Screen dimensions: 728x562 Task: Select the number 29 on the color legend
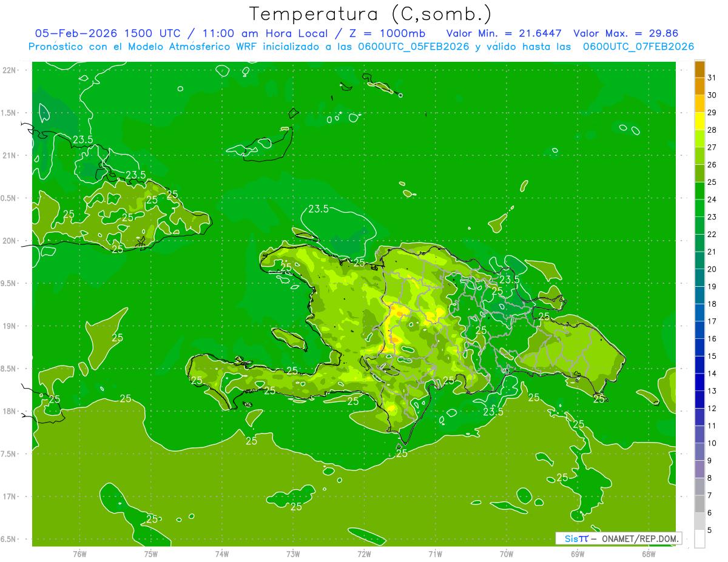tap(712, 113)
